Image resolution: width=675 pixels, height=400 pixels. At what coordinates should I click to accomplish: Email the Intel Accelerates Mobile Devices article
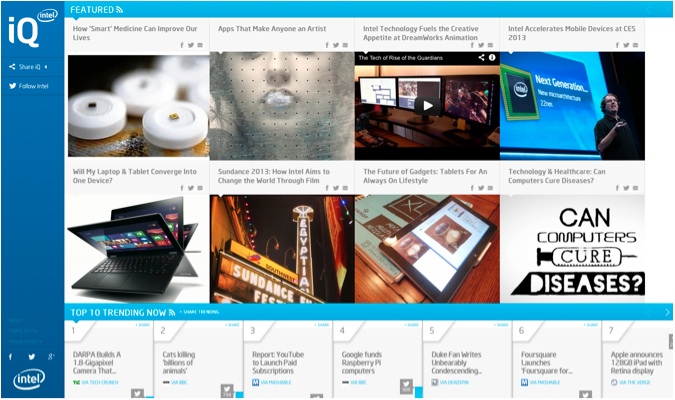pos(636,45)
